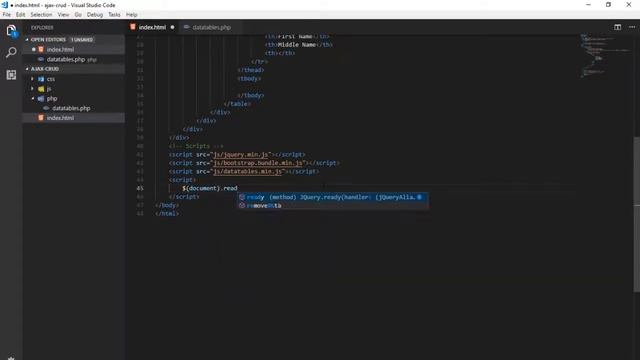Click the css folder icon

(41, 79)
